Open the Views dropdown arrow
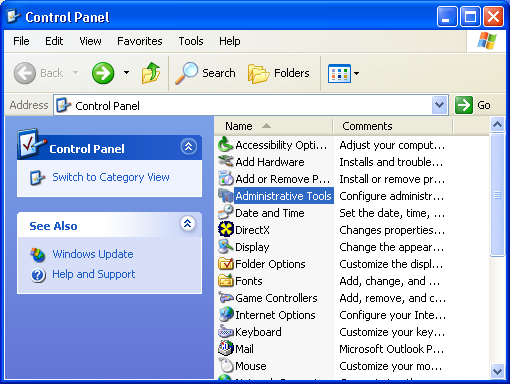The height and width of the screenshot is (384, 510). pos(356,73)
